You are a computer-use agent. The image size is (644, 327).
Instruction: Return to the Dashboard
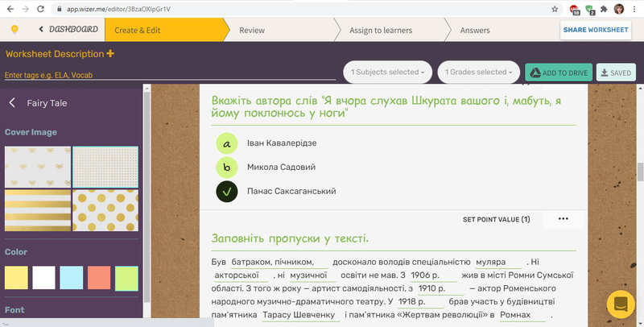point(68,30)
